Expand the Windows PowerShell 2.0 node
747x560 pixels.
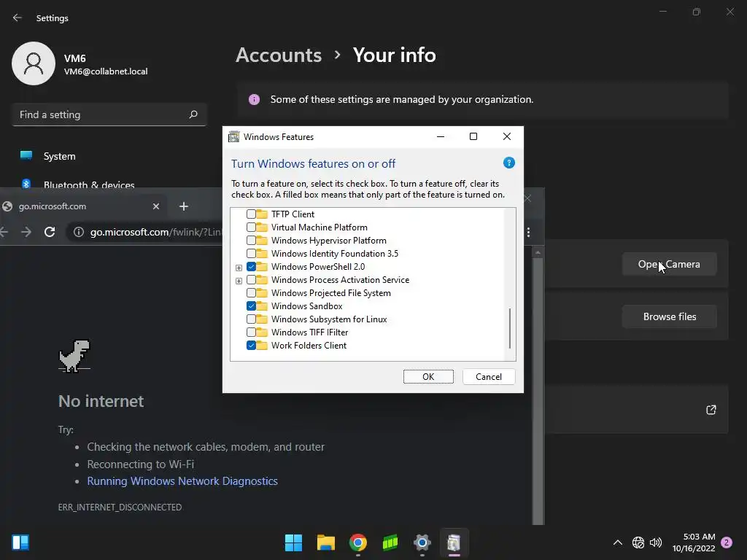tap(239, 268)
